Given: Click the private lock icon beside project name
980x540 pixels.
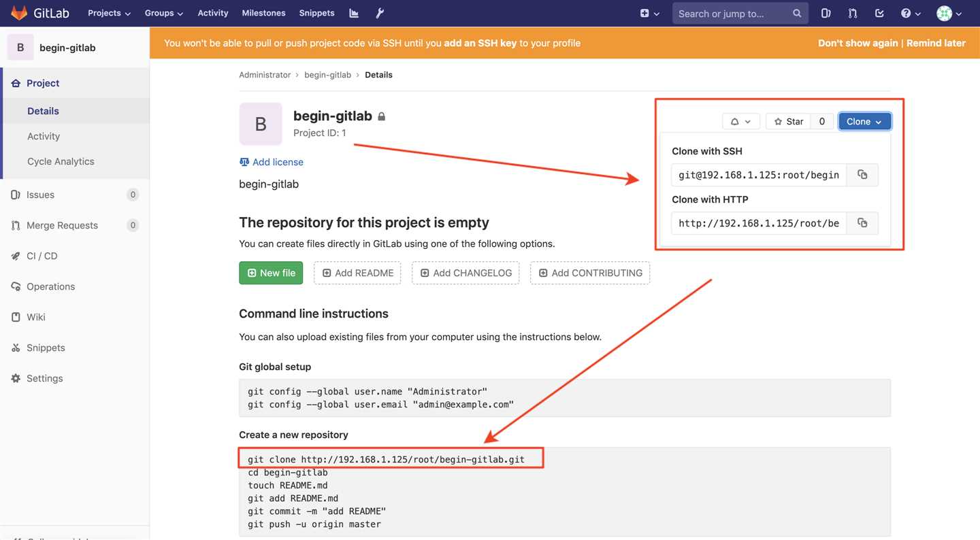Looking at the screenshot, I should point(382,117).
